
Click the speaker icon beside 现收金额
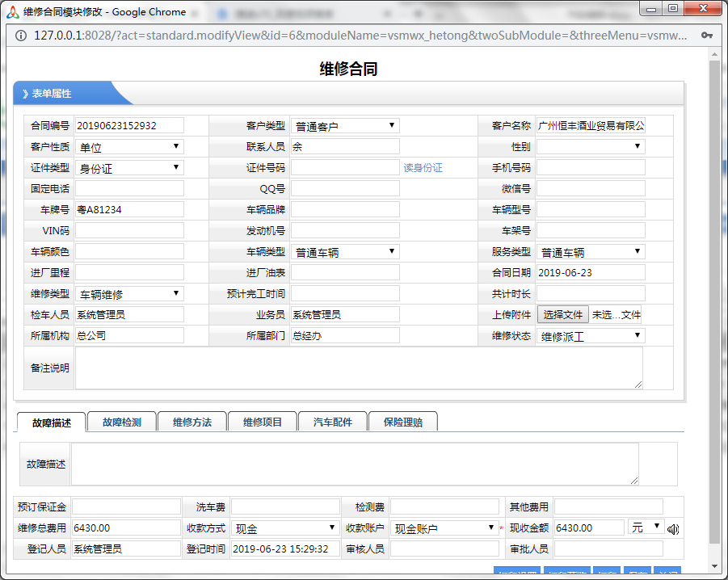tap(672, 529)
